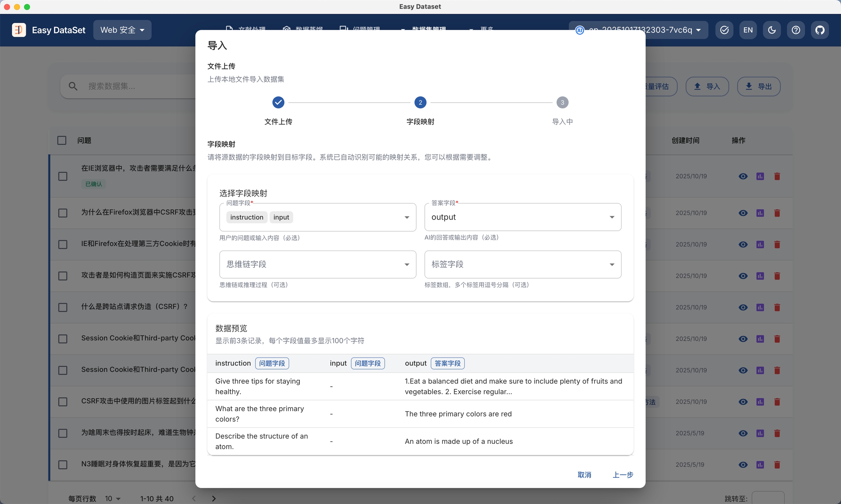View details with the eye icon on the CSRF图片标签 row
This screenshot has width=841, height=504.
(x=743, y=402)
